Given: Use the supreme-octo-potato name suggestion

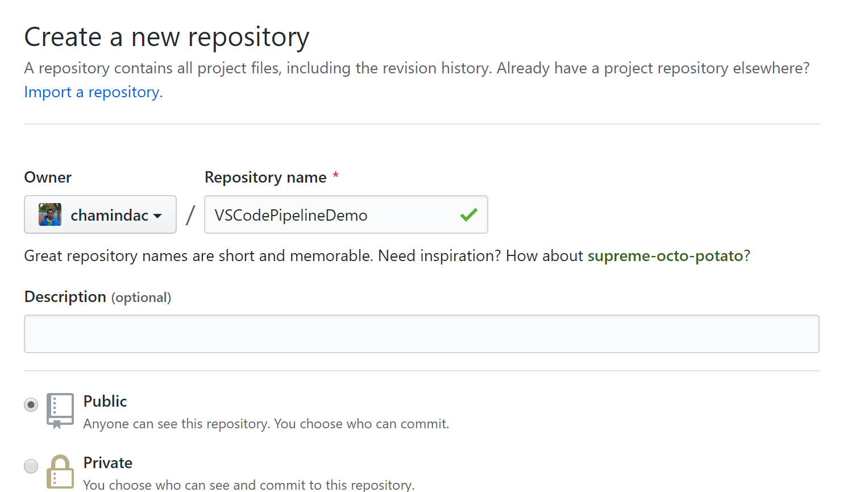Looking at the screenshot, I should pos(665,256).
